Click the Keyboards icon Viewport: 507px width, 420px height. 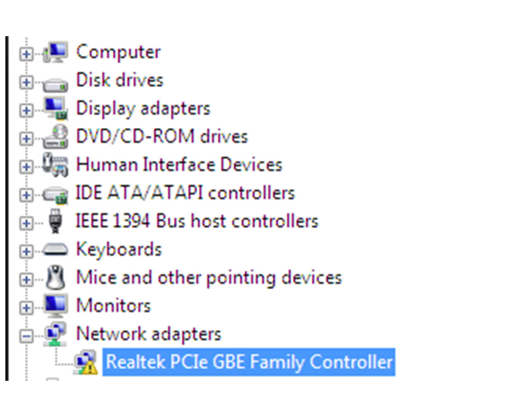pyautogui.click(x=56, y=249)
